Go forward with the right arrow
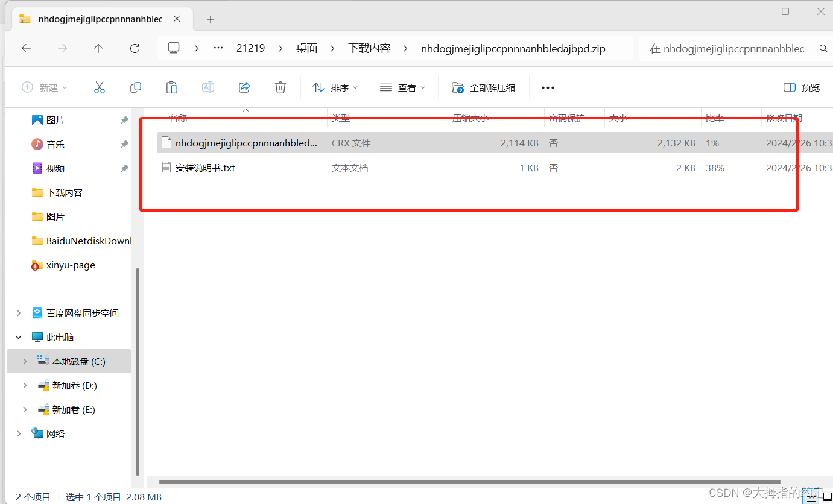The height and width of the screenshot is (504, 833). coord(62,49)
